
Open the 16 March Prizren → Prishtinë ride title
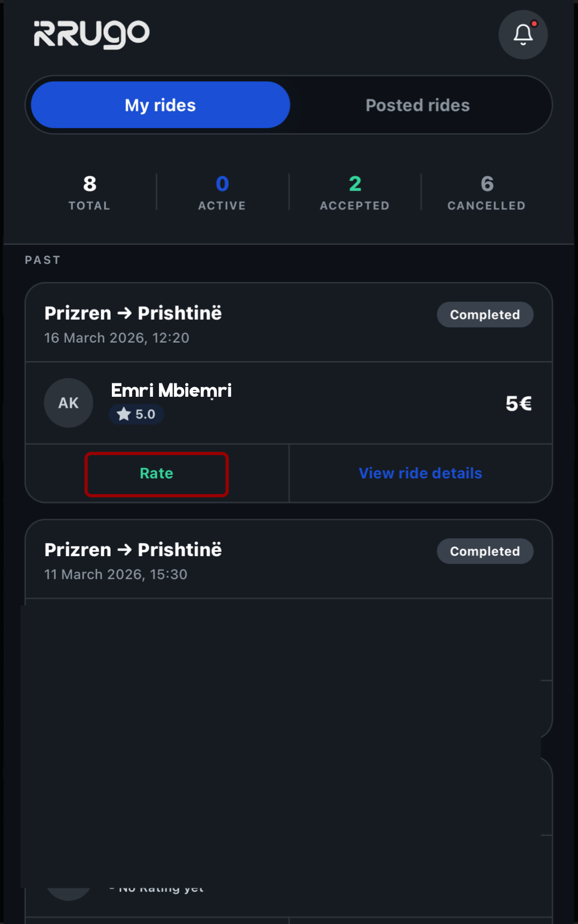[x=133, y=313]
